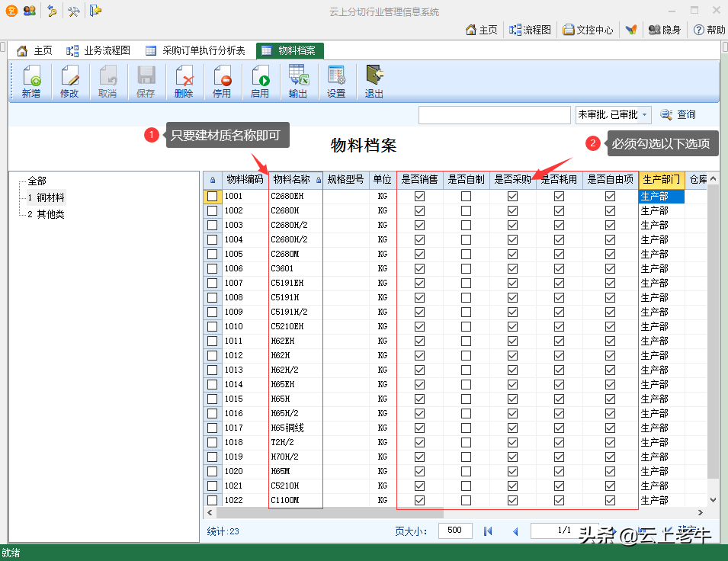Click the 查询 search button
The width and height of the screenshot is (728, 561).
678,115
